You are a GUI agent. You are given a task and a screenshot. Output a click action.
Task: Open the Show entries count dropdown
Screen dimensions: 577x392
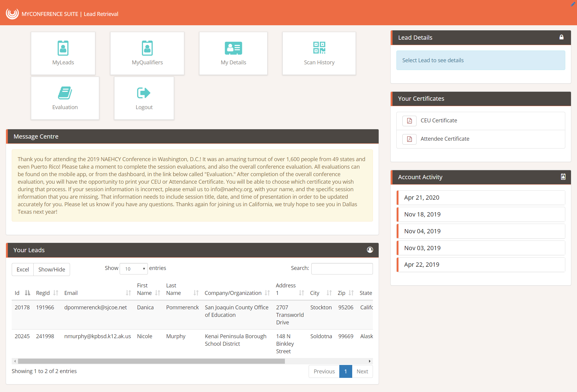(134, 269)
